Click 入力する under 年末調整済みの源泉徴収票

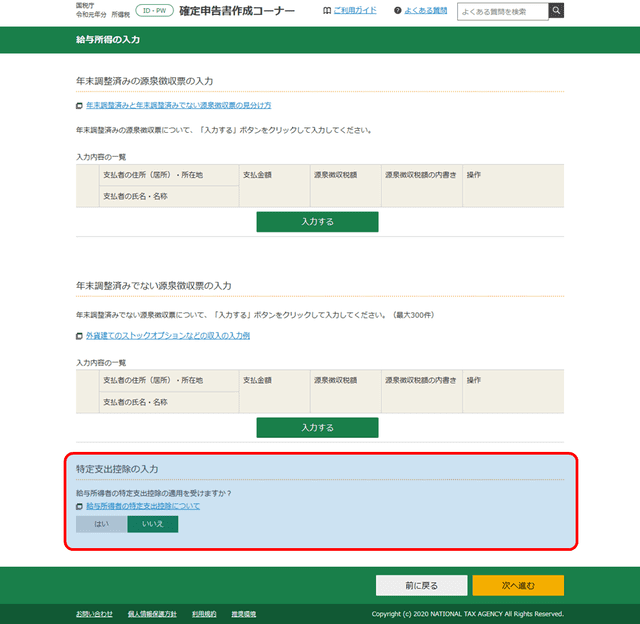[317, 222]
